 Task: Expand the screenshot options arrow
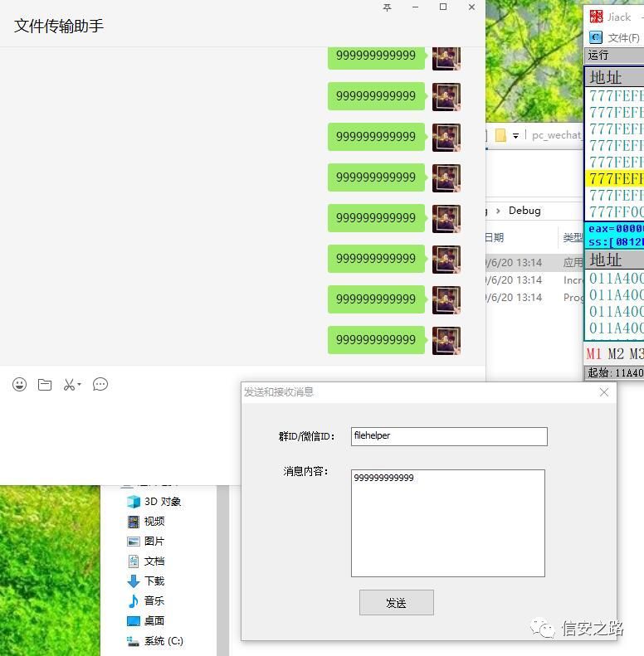[x=79, y=384]
